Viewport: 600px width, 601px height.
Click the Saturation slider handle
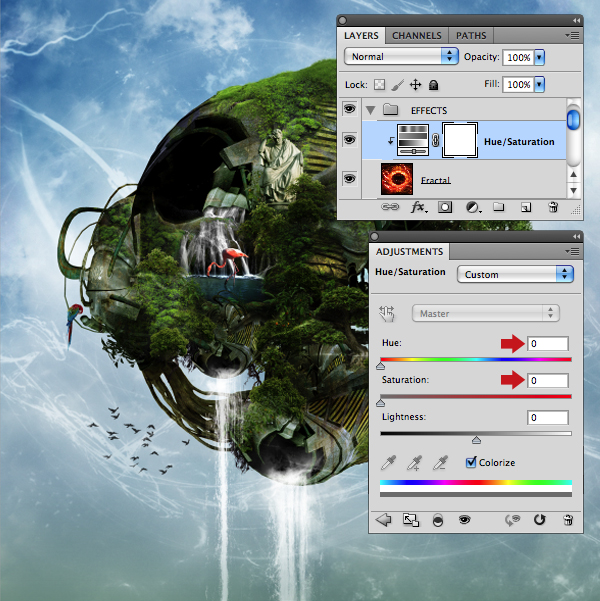click(x=380, y=402)
